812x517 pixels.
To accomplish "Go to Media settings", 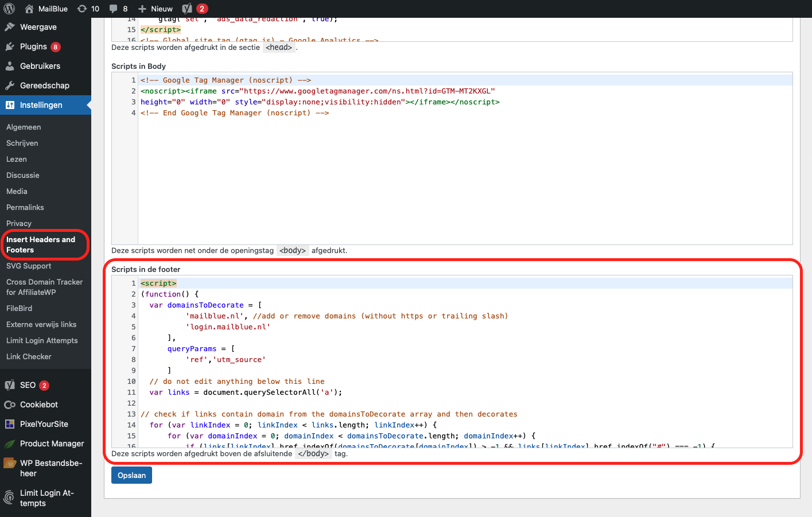I will [17, 191].
